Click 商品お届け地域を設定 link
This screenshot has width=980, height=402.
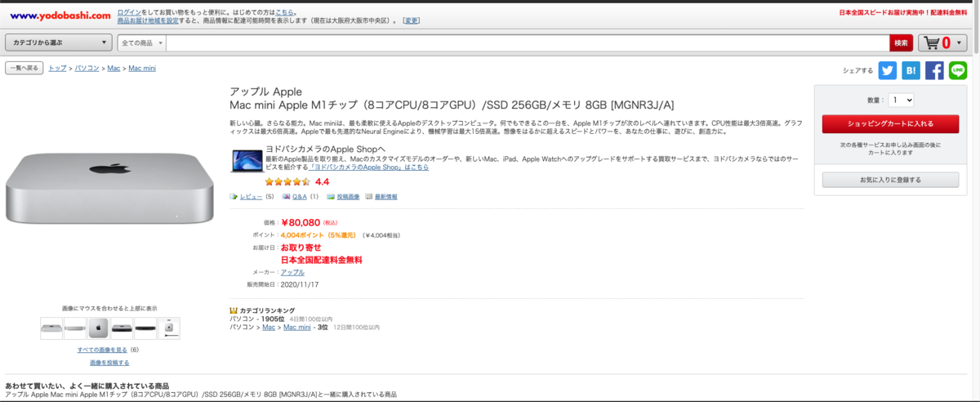pos(148,20)
